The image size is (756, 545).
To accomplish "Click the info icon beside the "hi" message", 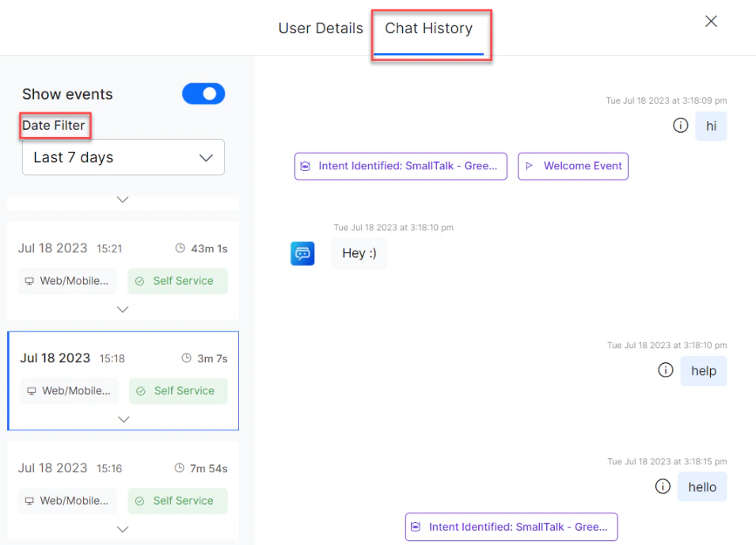I will click(x=680, y=125).
